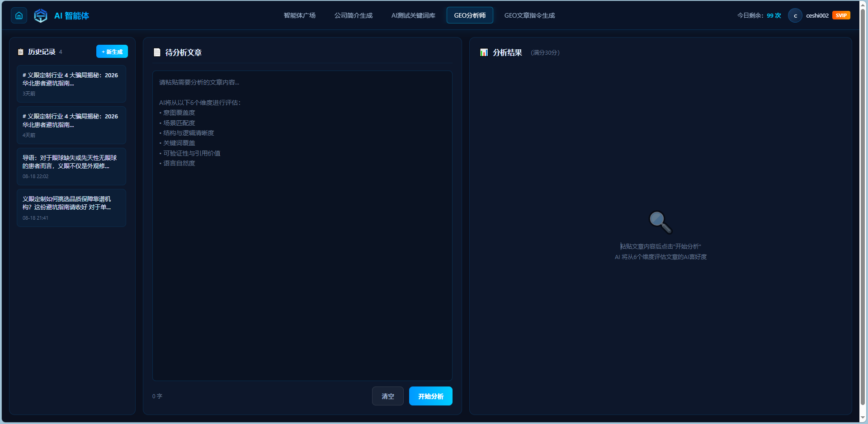Click the orange SVIP badge
This screenshot has height=424, width=868.
click(x=841, y=15)
